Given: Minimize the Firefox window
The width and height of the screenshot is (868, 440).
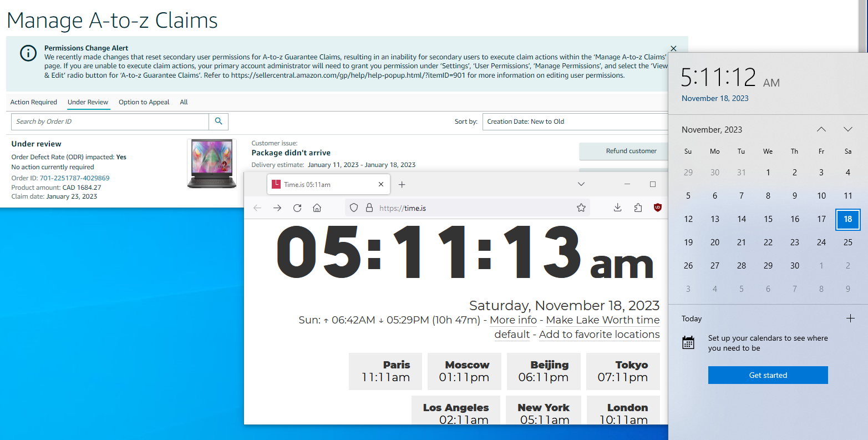Looking at the screenshot, I should 627,184.
